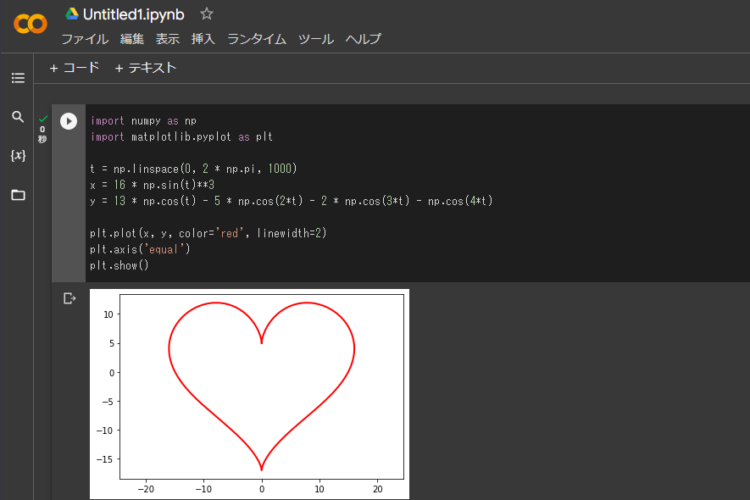Viewport: 750px width, 500px height.
Task: Open the table of contents sidebar icon
Action: (x=18, y=78)
